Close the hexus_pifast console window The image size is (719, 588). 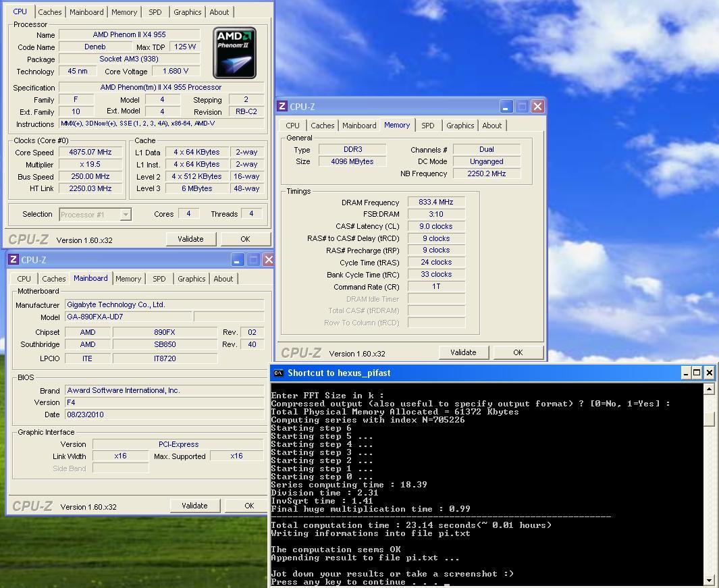pos(710,373)
